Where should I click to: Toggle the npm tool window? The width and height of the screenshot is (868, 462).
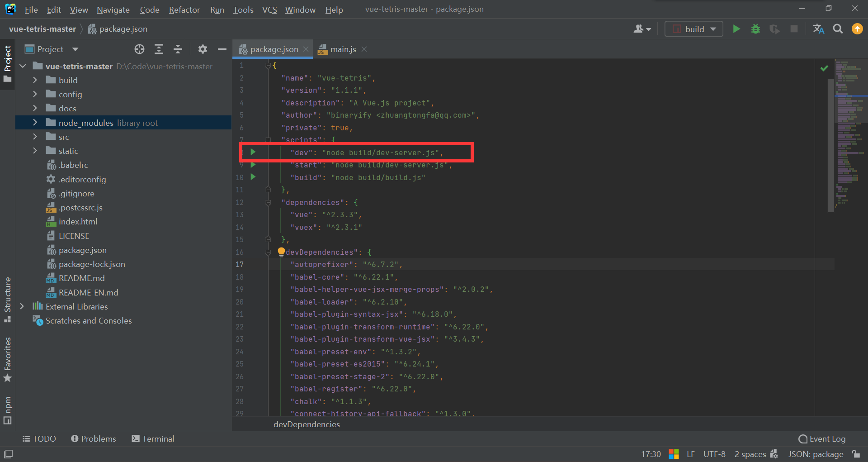click(x=7, y=410)
